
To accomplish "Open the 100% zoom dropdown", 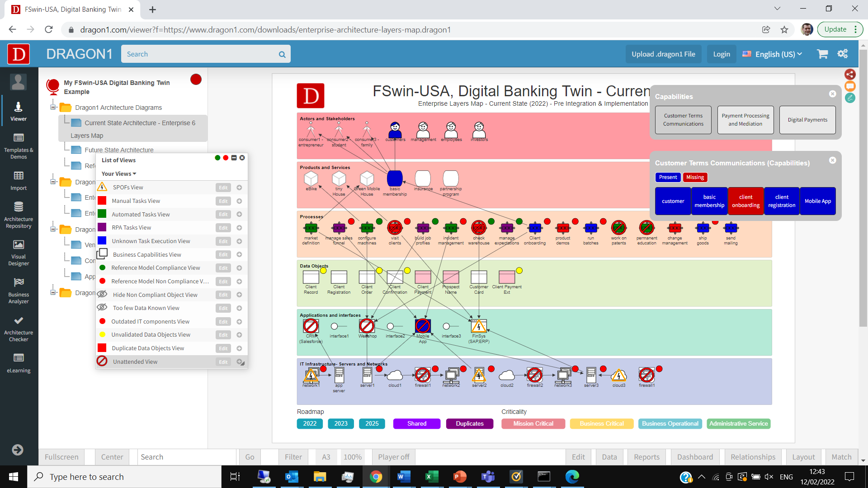I will (353, 457).
